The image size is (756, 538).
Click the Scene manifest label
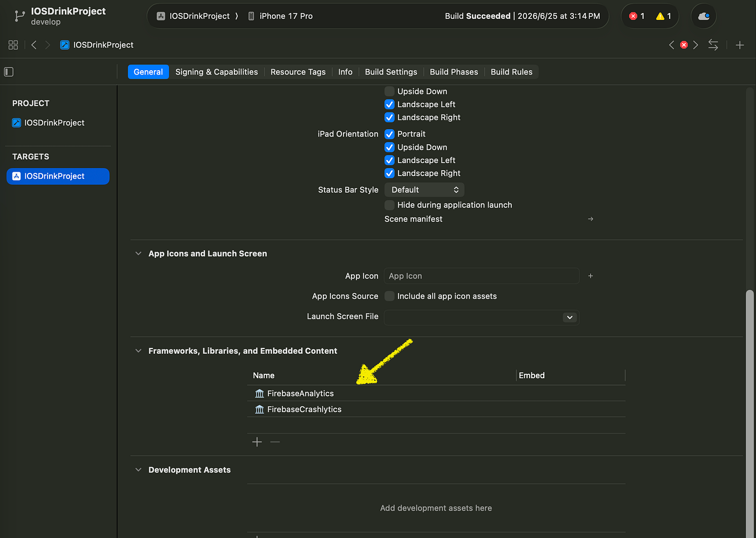(413, 219)
